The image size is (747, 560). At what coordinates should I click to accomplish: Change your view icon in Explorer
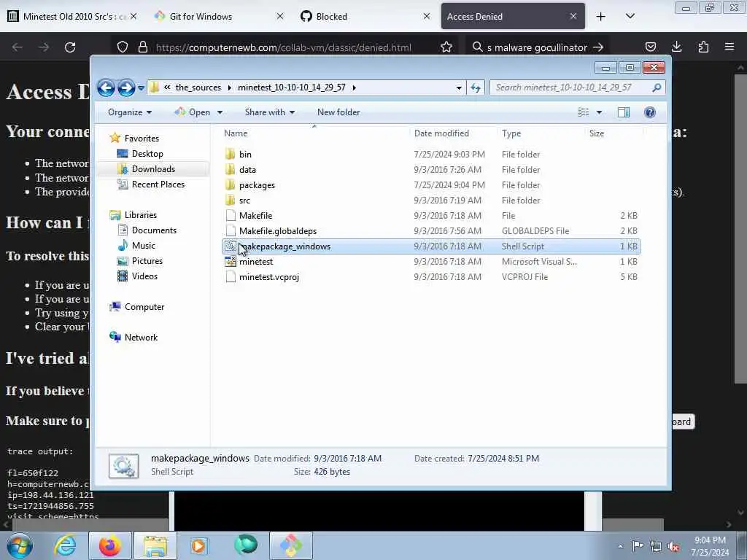point(584,112)
